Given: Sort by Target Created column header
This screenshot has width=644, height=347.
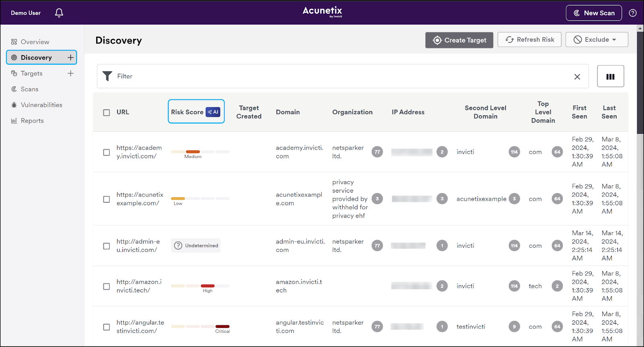Looking at the screenshot, I should (249, 112).
